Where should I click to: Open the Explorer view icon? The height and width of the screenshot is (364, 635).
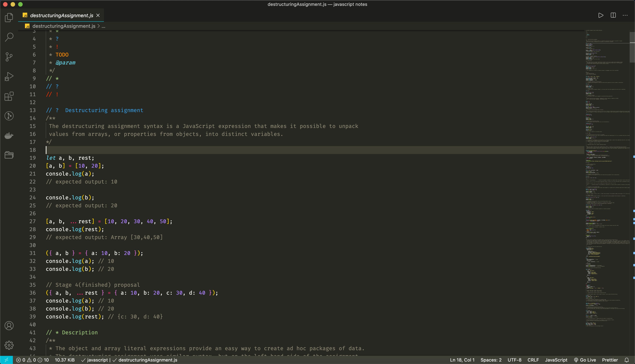tap(9, 18)
